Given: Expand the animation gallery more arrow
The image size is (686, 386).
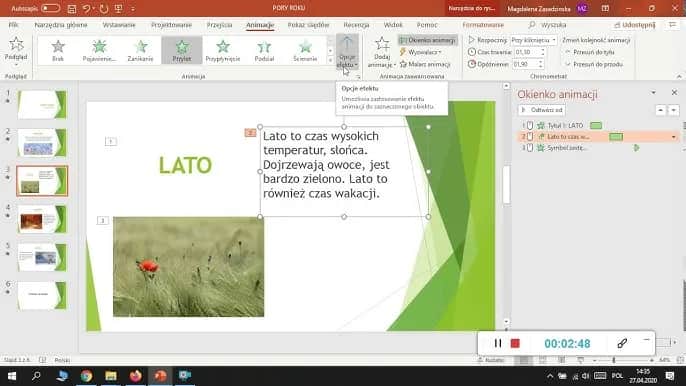Looking at the screenshot, I should click(x=330, y=61).
